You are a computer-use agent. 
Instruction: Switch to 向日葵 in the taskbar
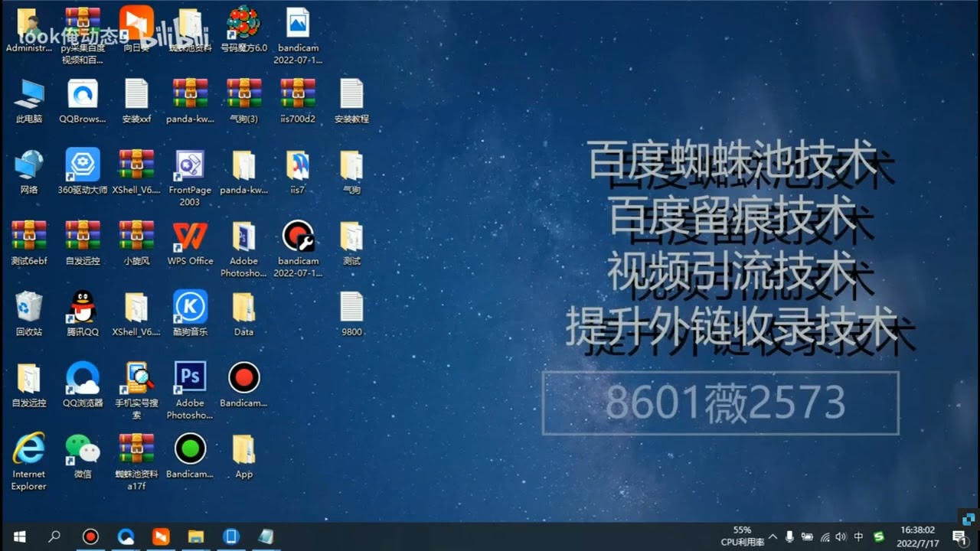(161, 536)
